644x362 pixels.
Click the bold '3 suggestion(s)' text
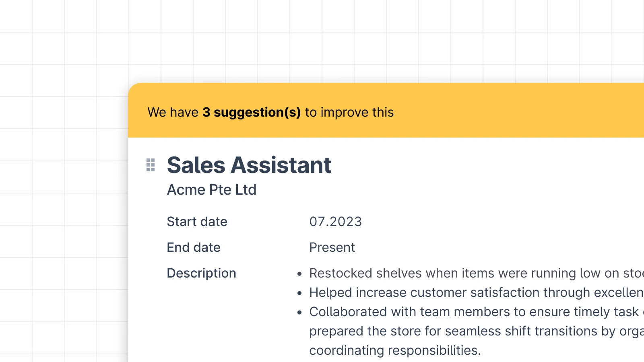click(x=252, y=112)
